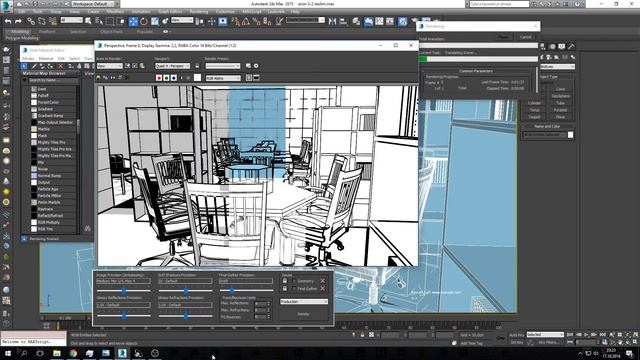
Task: Adjust the Glossy Reflections Precision slider
Action: (x=124, y=316)
